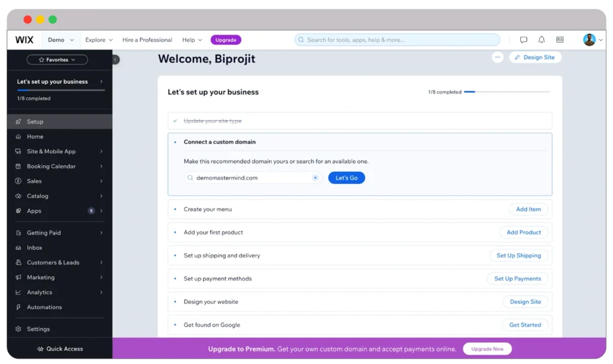Open the Demo site dropdown
Screen dimensions: 613x364
click(61, 40)
